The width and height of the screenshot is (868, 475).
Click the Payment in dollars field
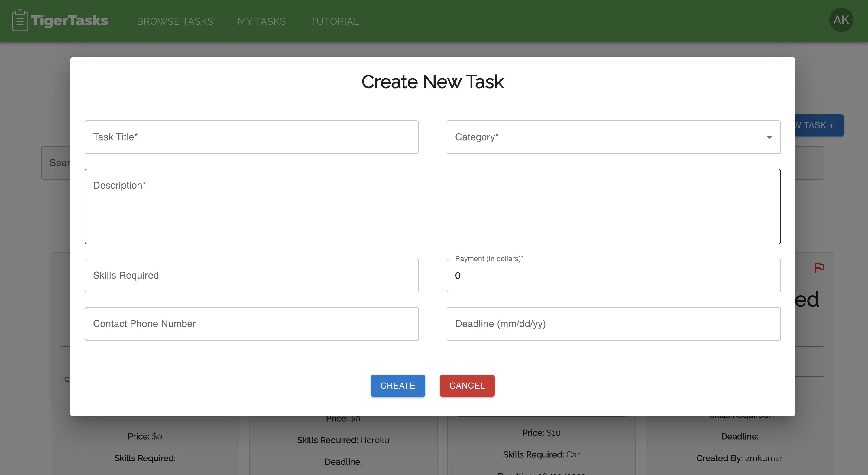click(613, 276)
